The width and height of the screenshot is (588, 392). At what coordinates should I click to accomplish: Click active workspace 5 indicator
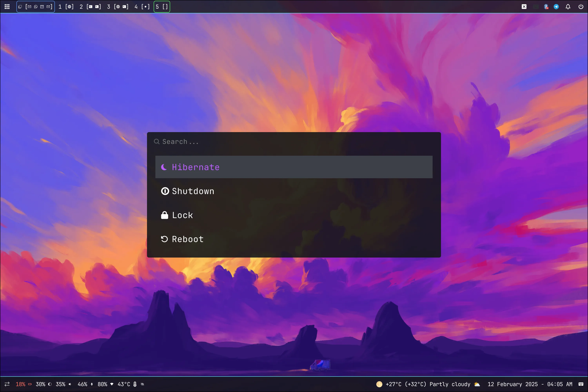[x=162, y=6]
